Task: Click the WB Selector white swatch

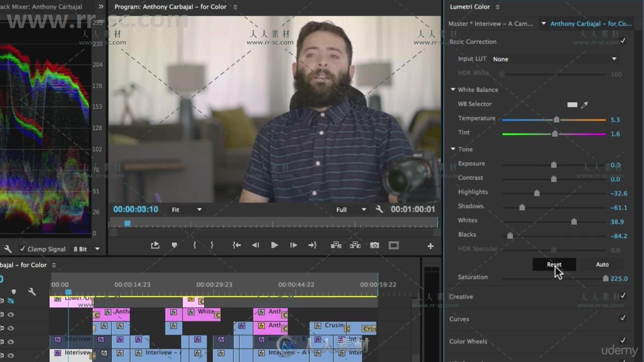Action: (x=572, y=105)
